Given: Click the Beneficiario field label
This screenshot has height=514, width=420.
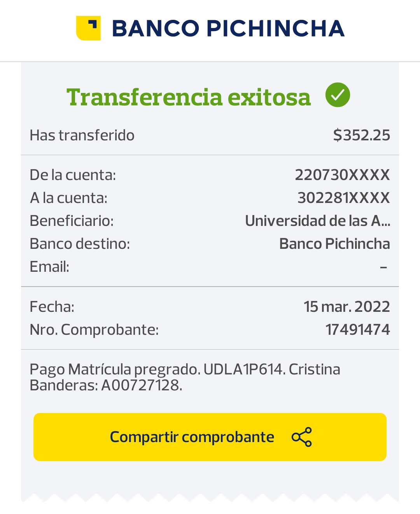Looking at the screenshot, I should tap(72, 221).
